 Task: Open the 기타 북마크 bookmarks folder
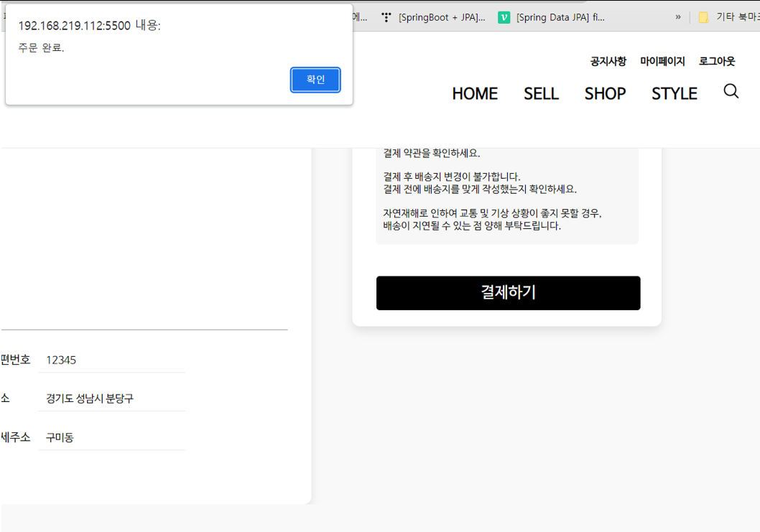[x=734, y=17]
